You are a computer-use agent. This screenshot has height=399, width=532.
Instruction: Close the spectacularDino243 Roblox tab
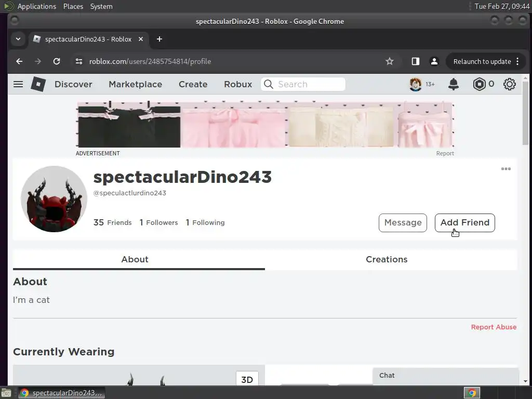click(x=140, y=39)
